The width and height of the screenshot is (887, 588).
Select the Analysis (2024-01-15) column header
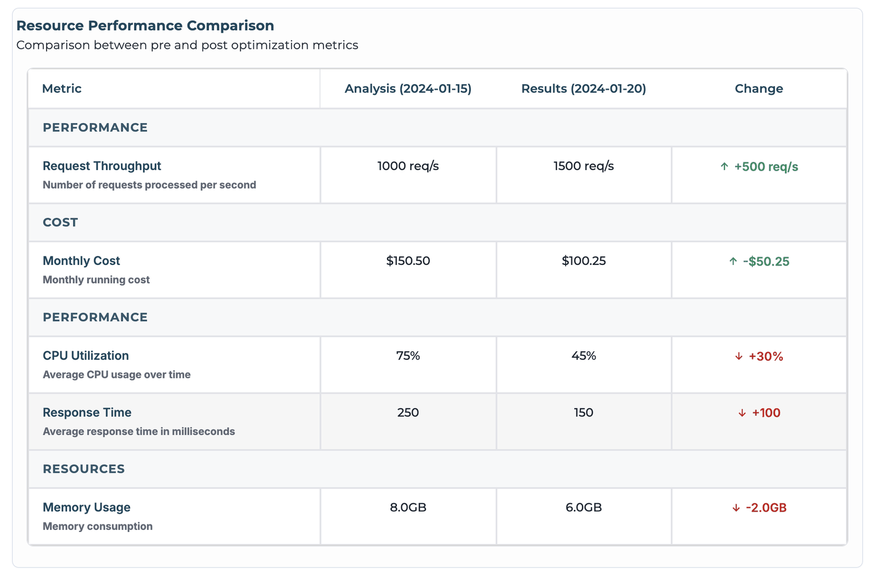408,89
